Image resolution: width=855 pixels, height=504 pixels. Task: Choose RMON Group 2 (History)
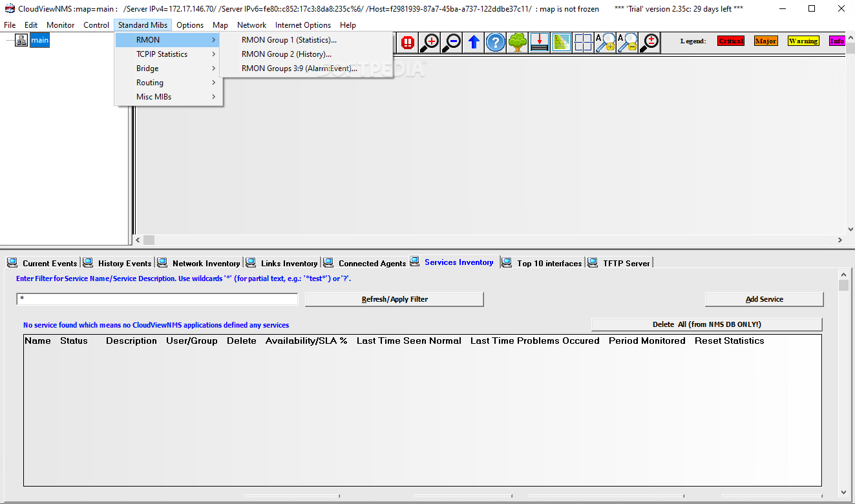tap(306, 54)
